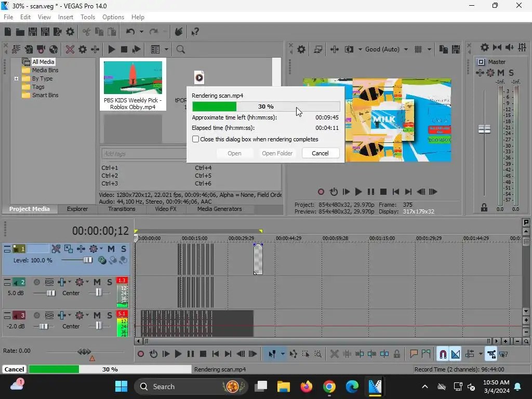This screenshot has width=532, height=399.
Task: Click the What's This help icon
Action: point(195,32)
